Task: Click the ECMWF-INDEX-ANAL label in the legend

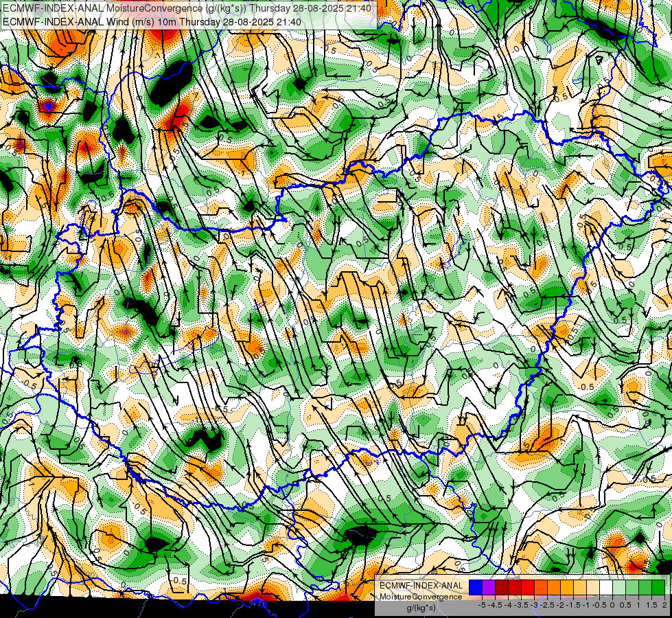Action: click(421, 586)
